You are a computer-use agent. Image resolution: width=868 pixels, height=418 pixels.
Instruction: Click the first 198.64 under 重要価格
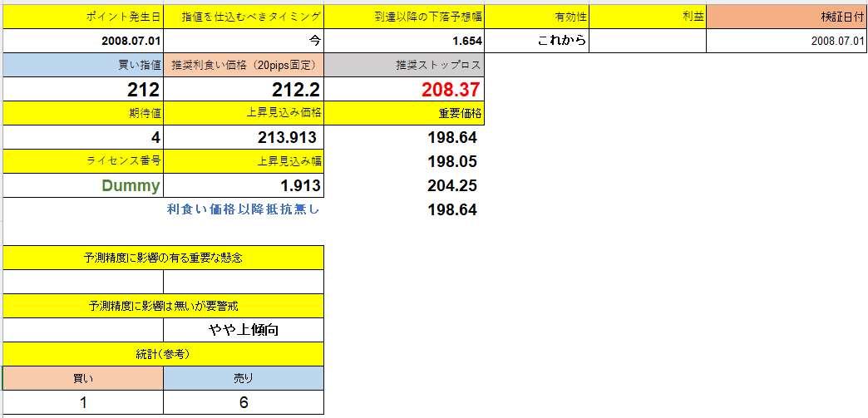point(451,137)
